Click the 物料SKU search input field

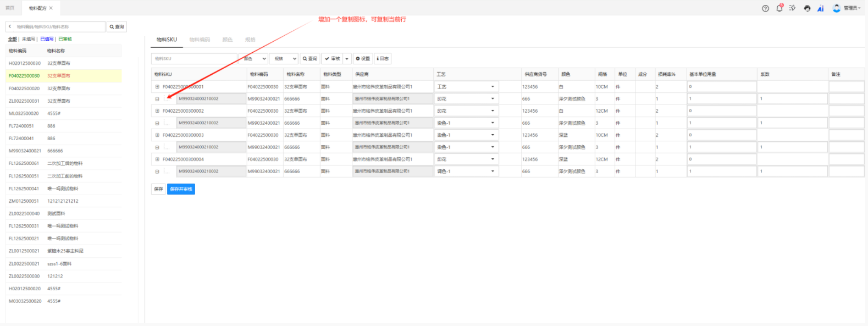pyautogui.click(x=193, y=59)
